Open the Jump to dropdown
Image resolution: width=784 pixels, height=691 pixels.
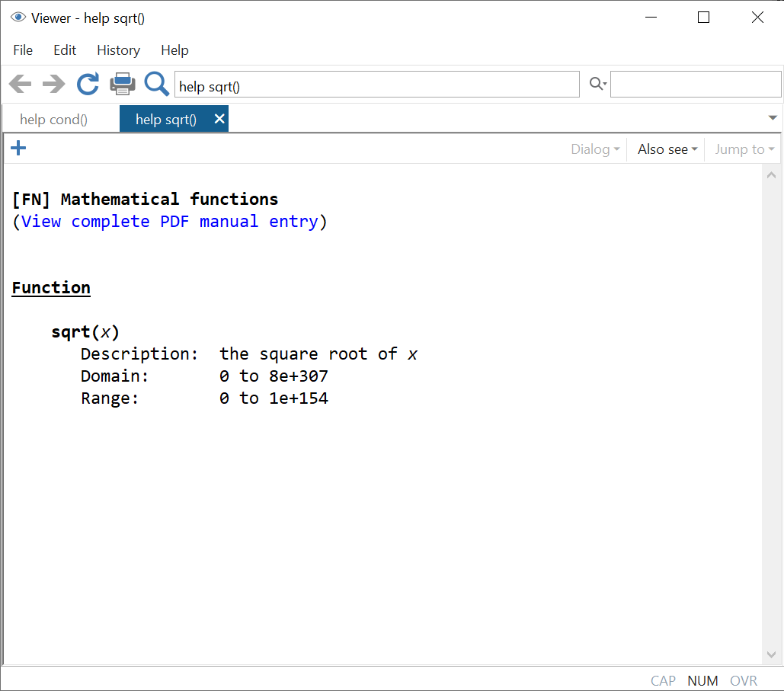[744, 149]
